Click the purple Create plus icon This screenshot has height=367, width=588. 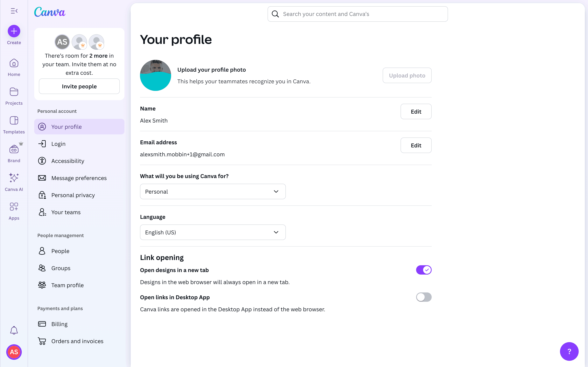point(14,31)
